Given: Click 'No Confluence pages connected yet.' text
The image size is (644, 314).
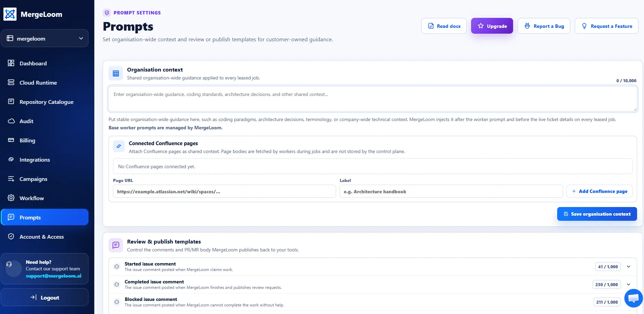Looking at the screenshot, I should click(x=156, y=166).
